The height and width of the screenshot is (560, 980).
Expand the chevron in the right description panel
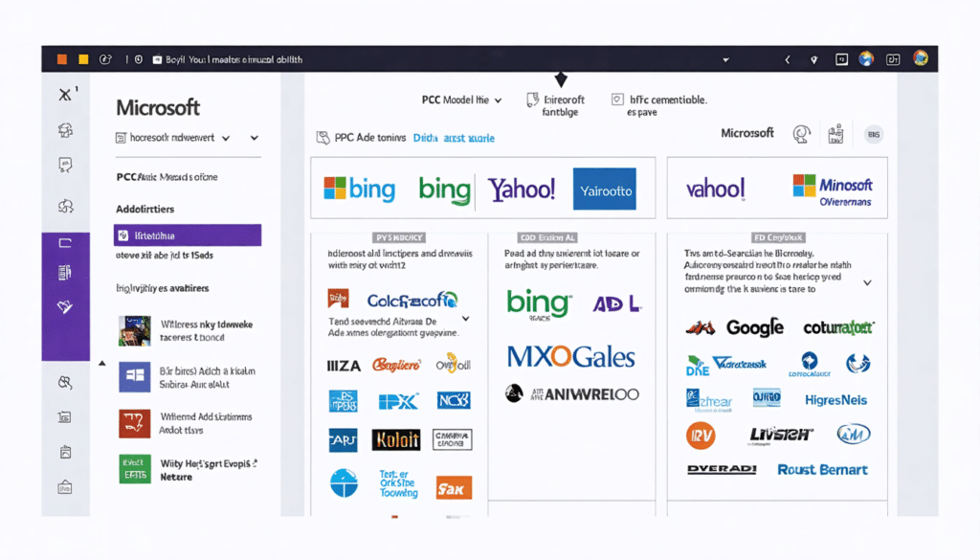(867, 283)
